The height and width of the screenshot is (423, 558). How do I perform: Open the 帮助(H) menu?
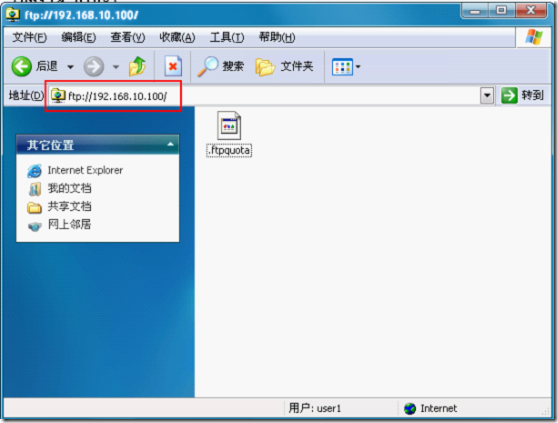277,37
